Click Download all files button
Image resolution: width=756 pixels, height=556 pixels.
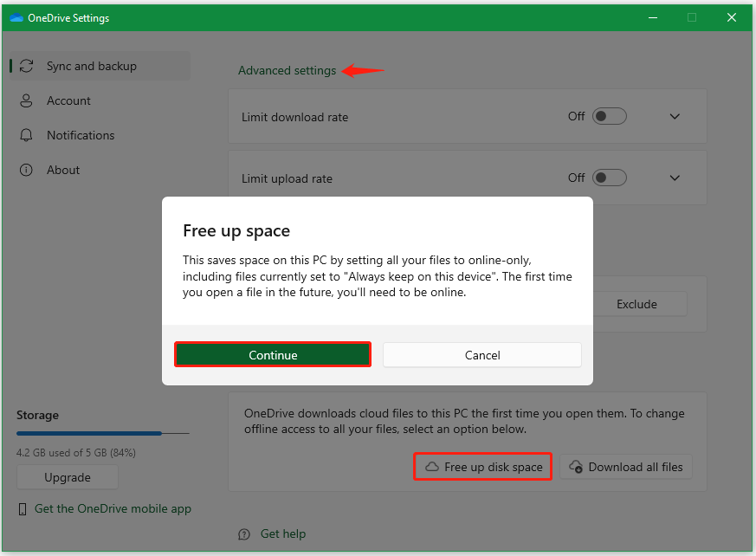(626, 467)
